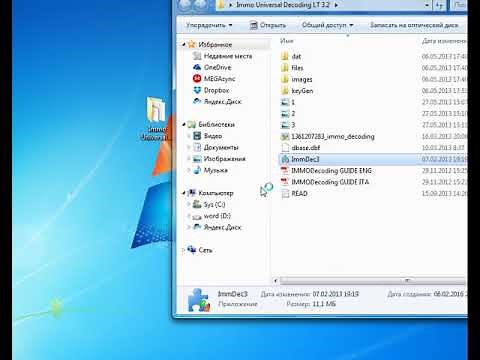Sort by Дата изменения column header
480x360 pixels.
[444, 41]
